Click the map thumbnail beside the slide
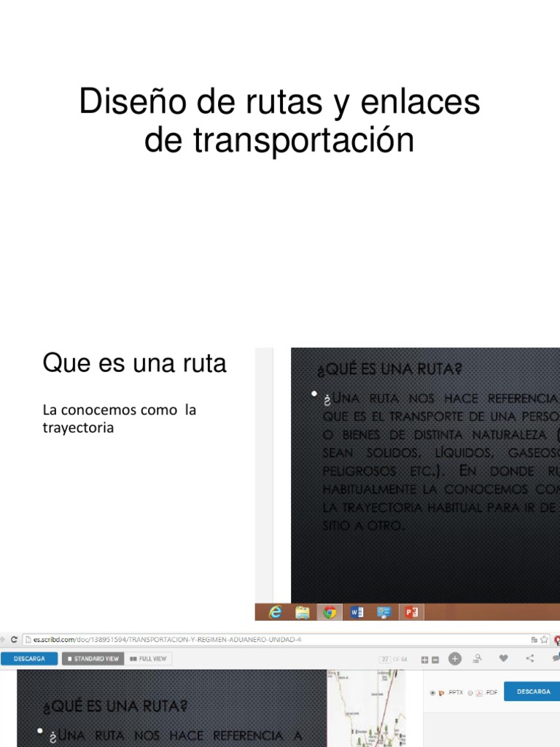Image resolution: width=560 pixels, height=747 pixels. click(367, 708)
